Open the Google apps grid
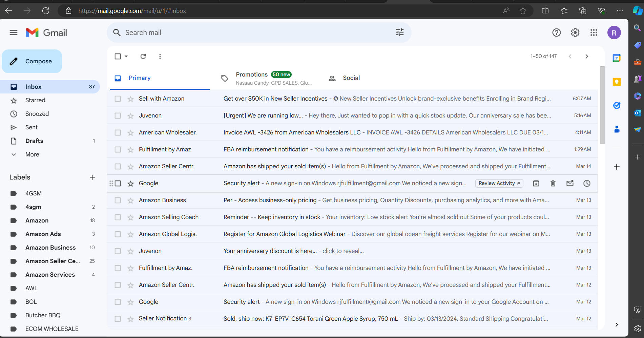Screen dimensions: 644x338 (x=594, y=33)
